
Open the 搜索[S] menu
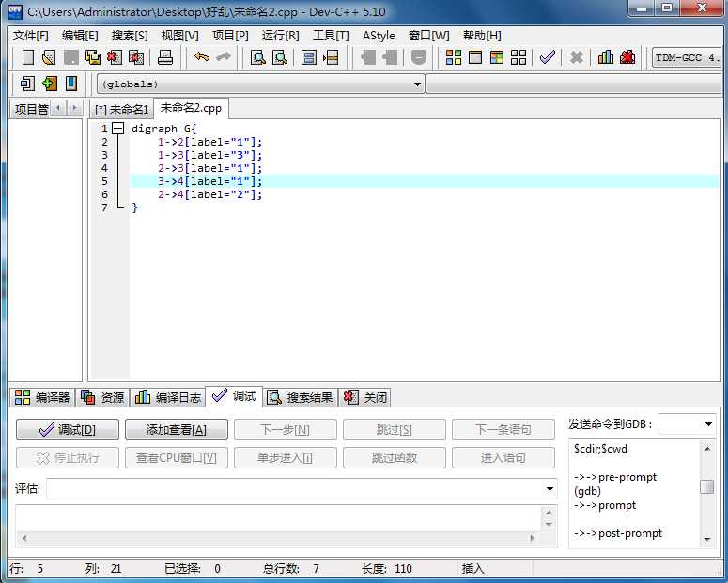coord(130,36)
